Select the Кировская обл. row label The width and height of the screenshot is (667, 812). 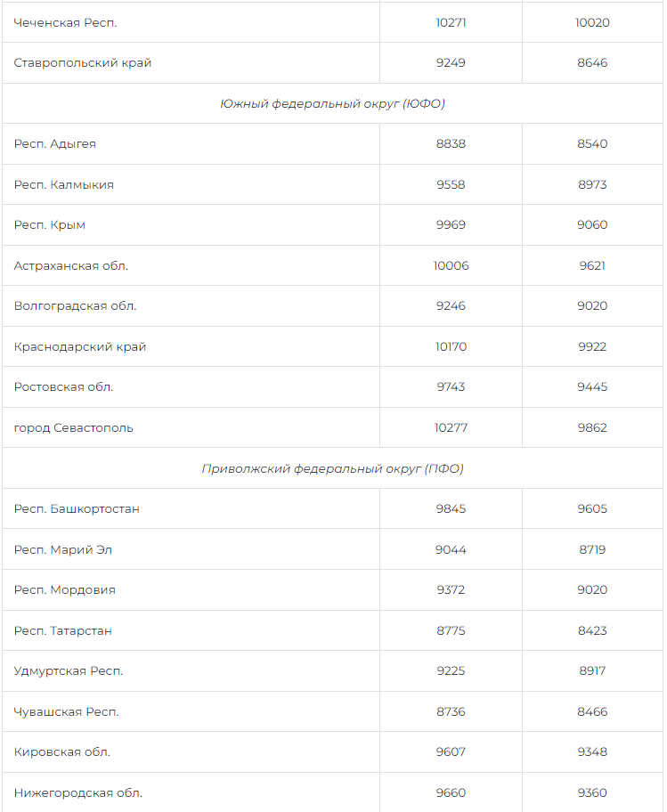click(x=62, y=752)
